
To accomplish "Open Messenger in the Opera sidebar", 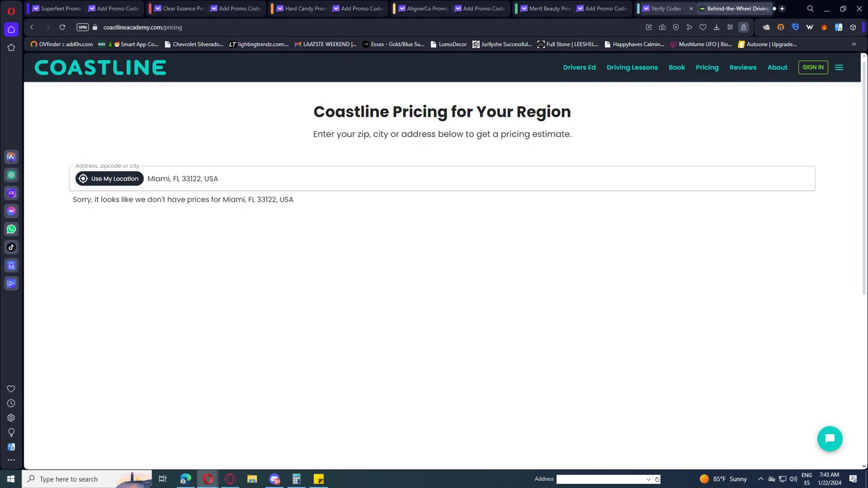I will pos(11,211).
